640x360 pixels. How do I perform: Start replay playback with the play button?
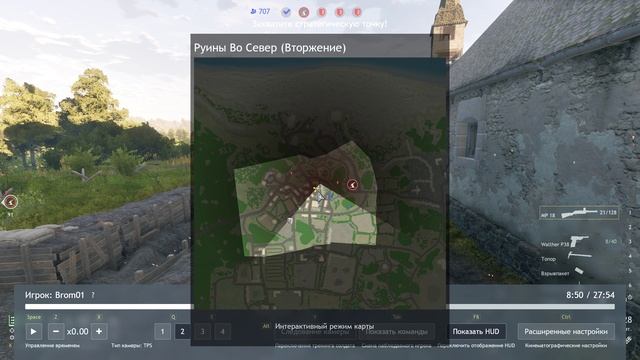[33, 331]
